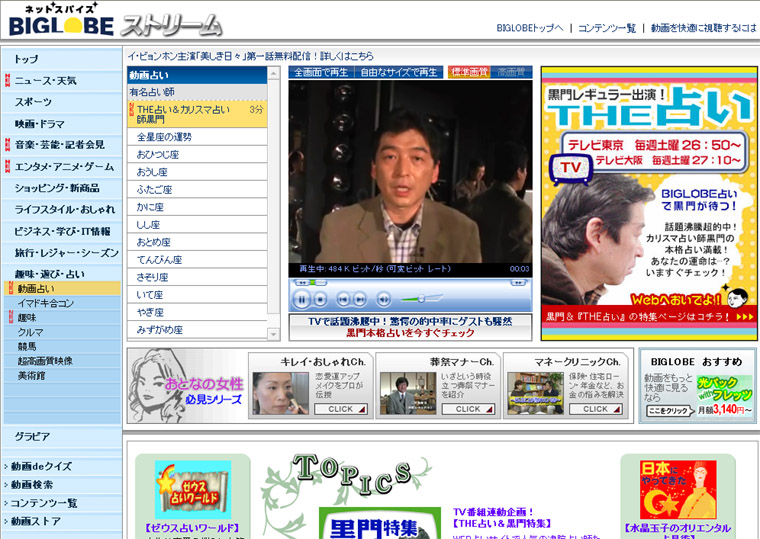
Task: Select みずがめ座 in list
Action: click(197, 330)
